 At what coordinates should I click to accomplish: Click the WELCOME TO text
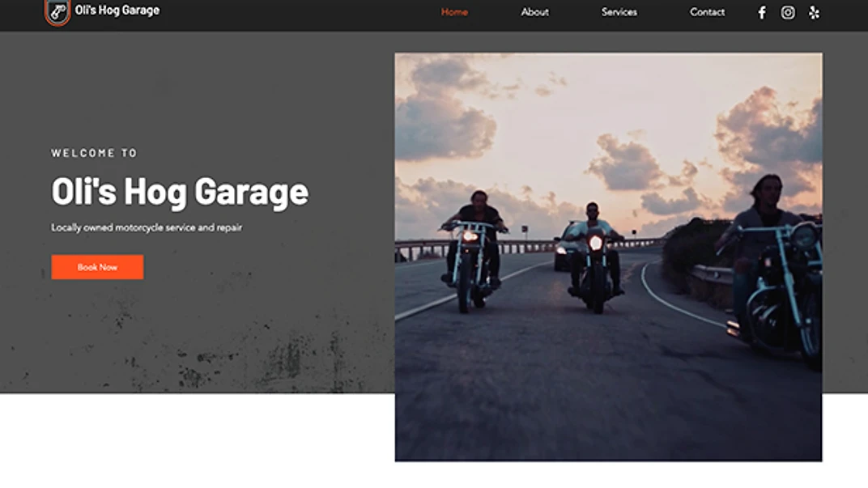click(x=95, y=153)
